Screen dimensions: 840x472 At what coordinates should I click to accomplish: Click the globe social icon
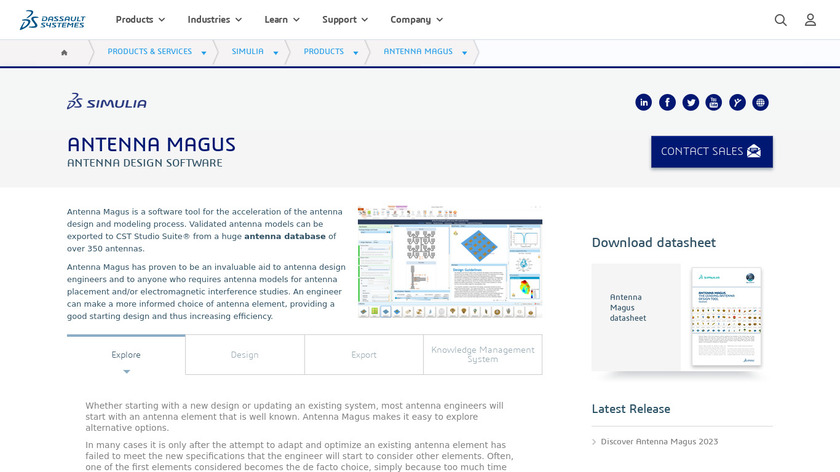(760, 102)
